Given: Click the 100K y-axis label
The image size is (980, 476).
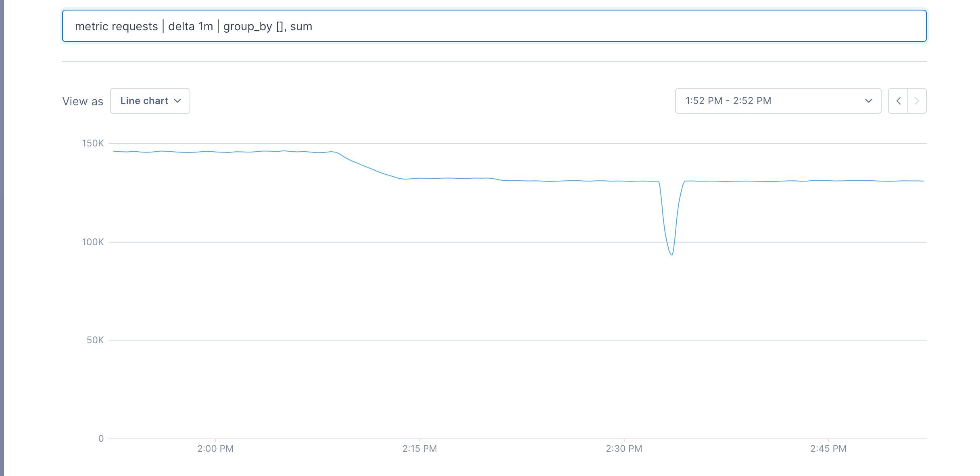Looking at the screenshot, I should (93, 242).
